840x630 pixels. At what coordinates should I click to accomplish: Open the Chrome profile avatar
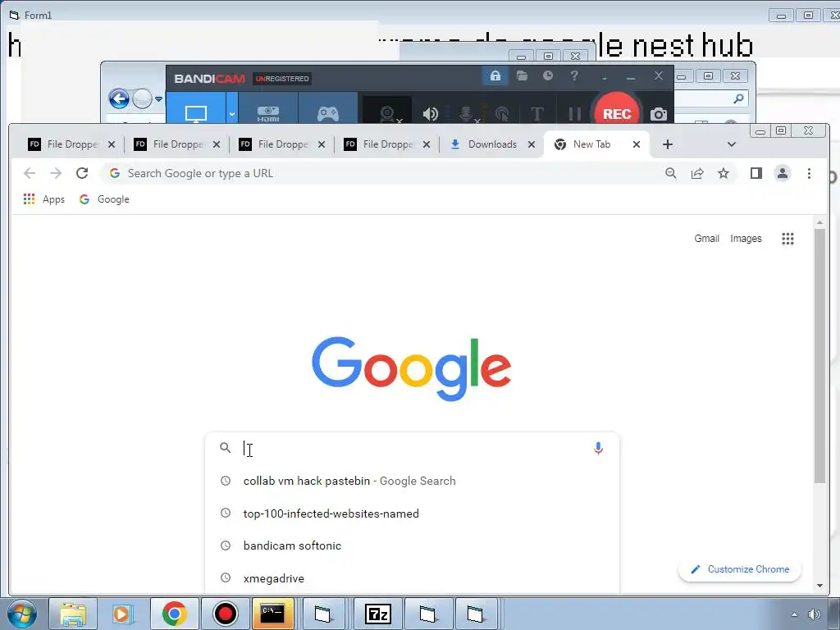[782, 173]
